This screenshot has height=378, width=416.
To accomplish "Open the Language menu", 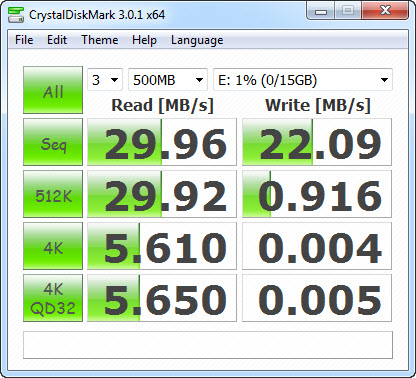I will pyautogui.click(x=197, y=40).
